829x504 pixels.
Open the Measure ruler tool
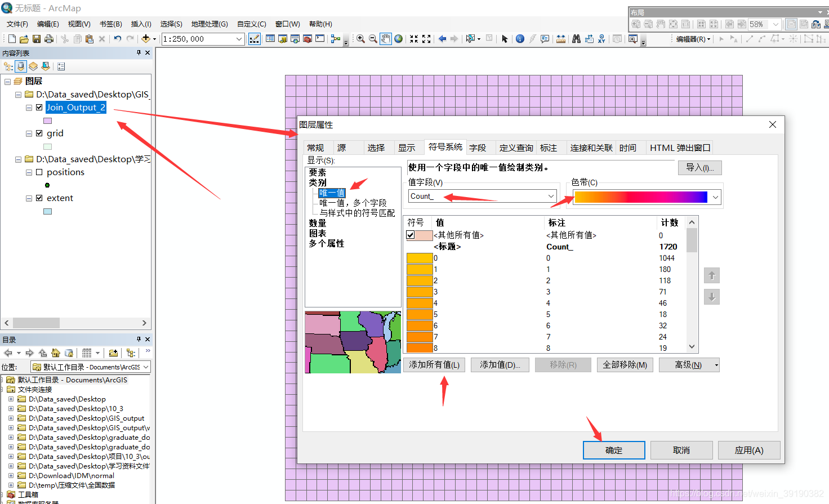coord(561,39)
